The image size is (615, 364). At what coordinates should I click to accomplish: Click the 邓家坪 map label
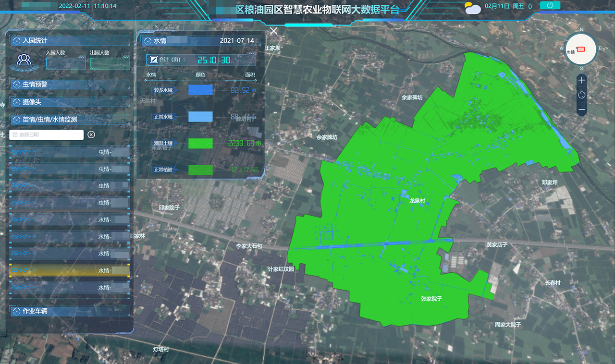tap(549, 182)
